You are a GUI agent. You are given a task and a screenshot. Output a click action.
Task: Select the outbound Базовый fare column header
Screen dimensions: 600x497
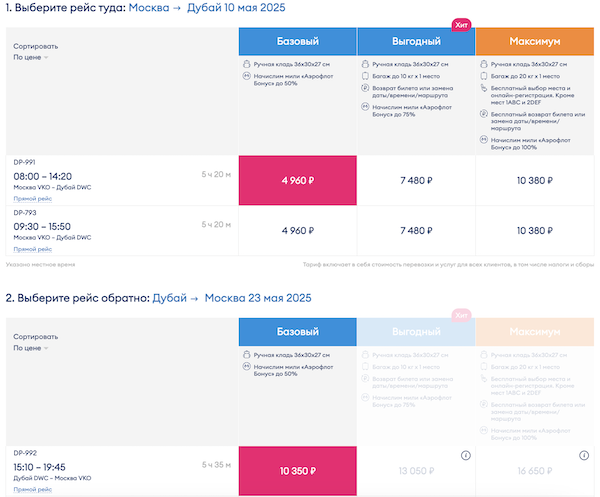coord(297,41)
